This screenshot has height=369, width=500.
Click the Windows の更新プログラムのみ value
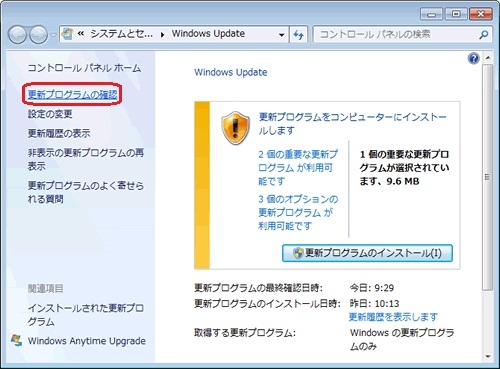click(x=402, y=339)
